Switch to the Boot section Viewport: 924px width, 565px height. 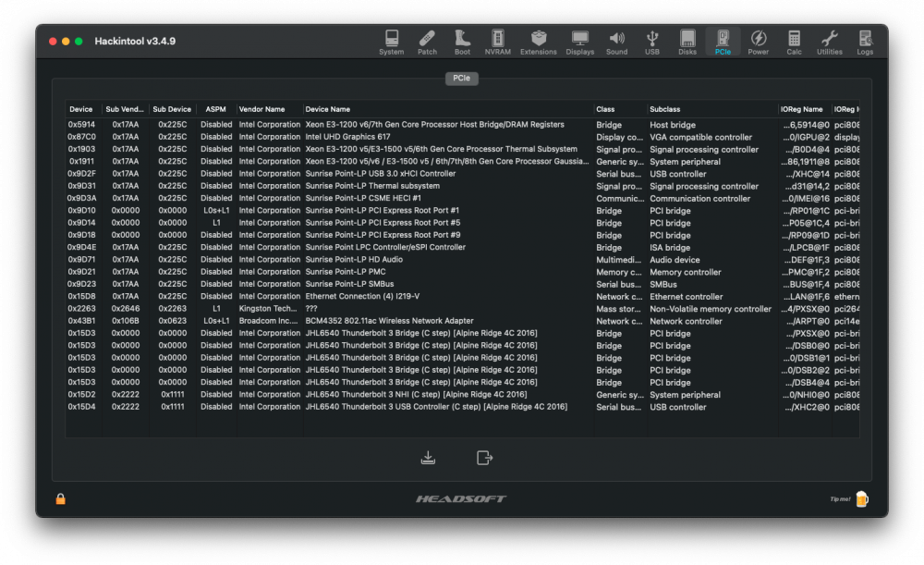click(x=463, y=43)
